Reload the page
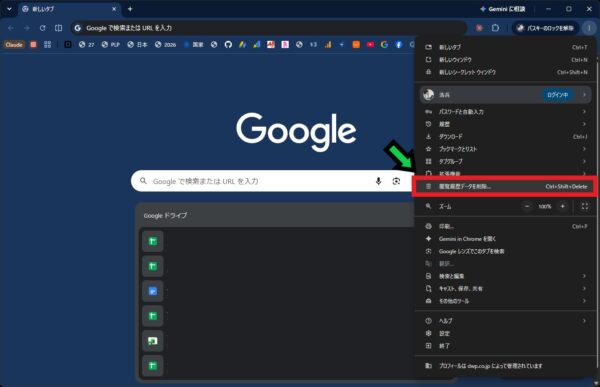The image size is (600, 387). coord(42,28)
